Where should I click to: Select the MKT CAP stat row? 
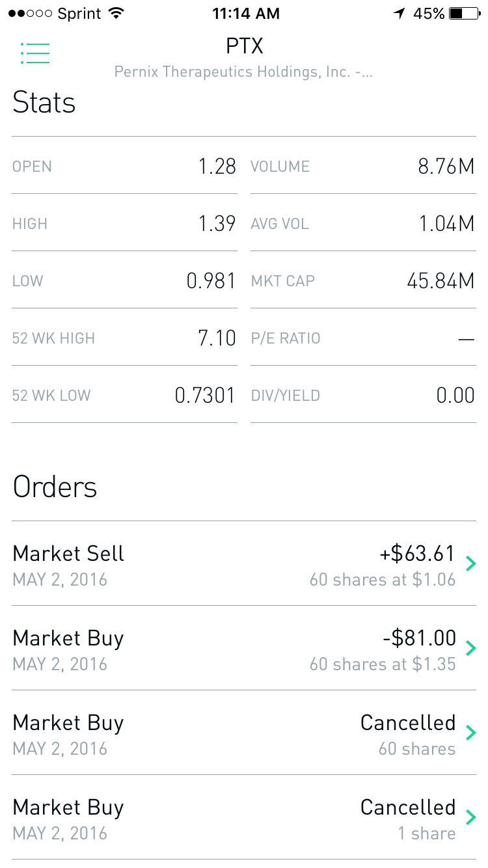point(363,281)
